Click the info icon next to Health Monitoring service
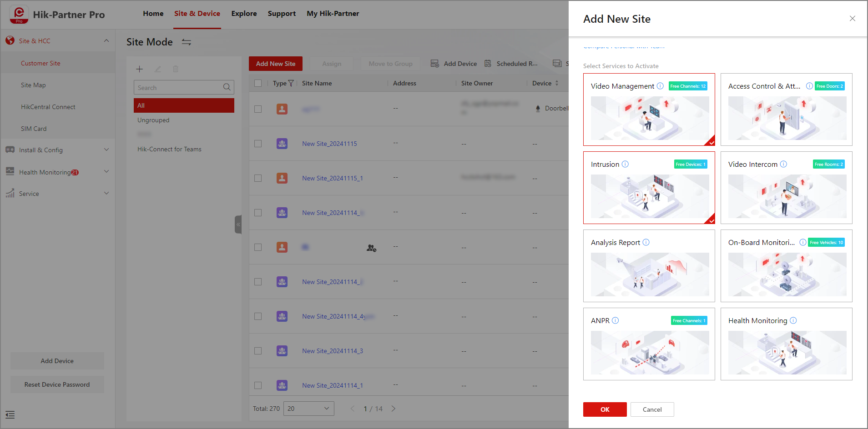868x429 pixels. (793, 320)
